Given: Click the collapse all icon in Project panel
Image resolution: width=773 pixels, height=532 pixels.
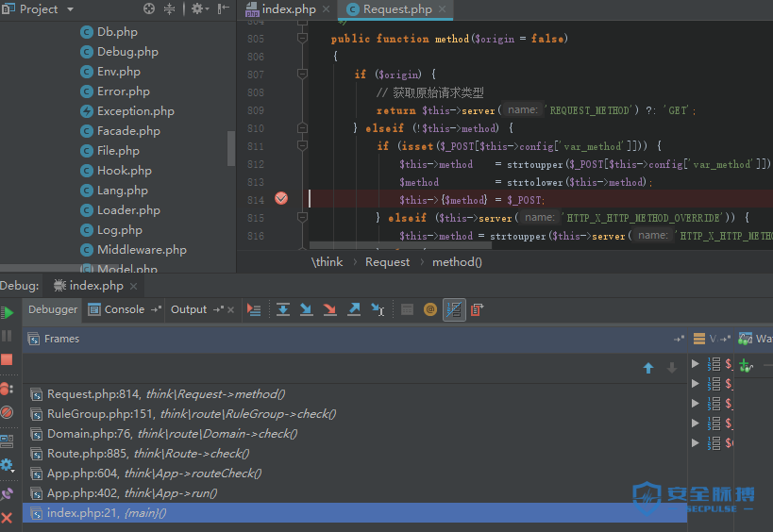Looking at the screenshot, I should (x=169, y=8).
